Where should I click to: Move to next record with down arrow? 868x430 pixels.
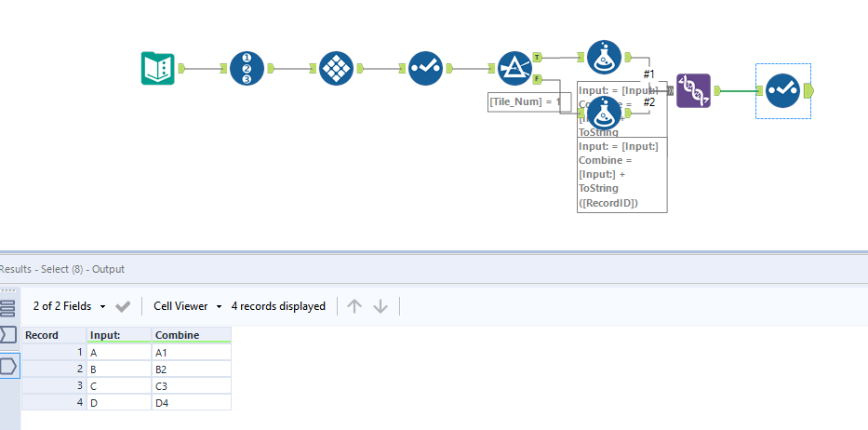pos(381,306)
